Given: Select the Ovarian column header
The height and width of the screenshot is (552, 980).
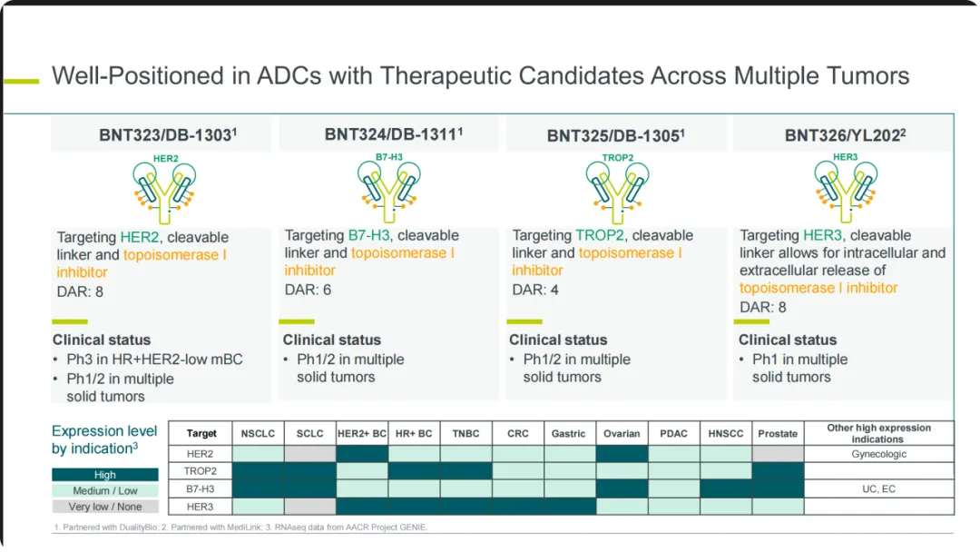Looking at the screenshot, I should tap(622, 434).
